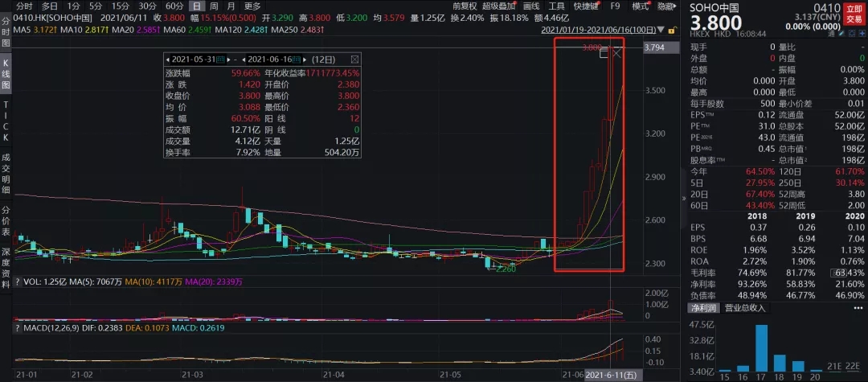
Task: Switch chart to 1分 interval
Action: click(73, 6)
